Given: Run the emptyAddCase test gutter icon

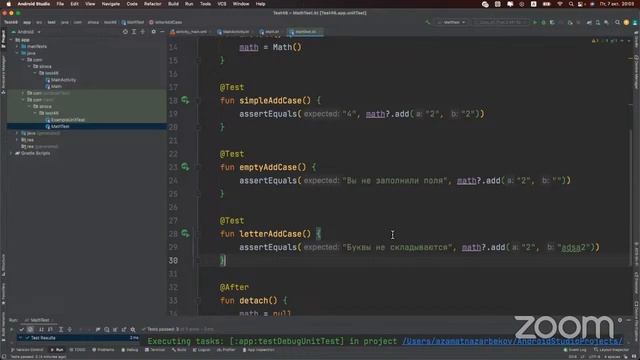Looking at the screenshot, I should click(x=185, y=167).
